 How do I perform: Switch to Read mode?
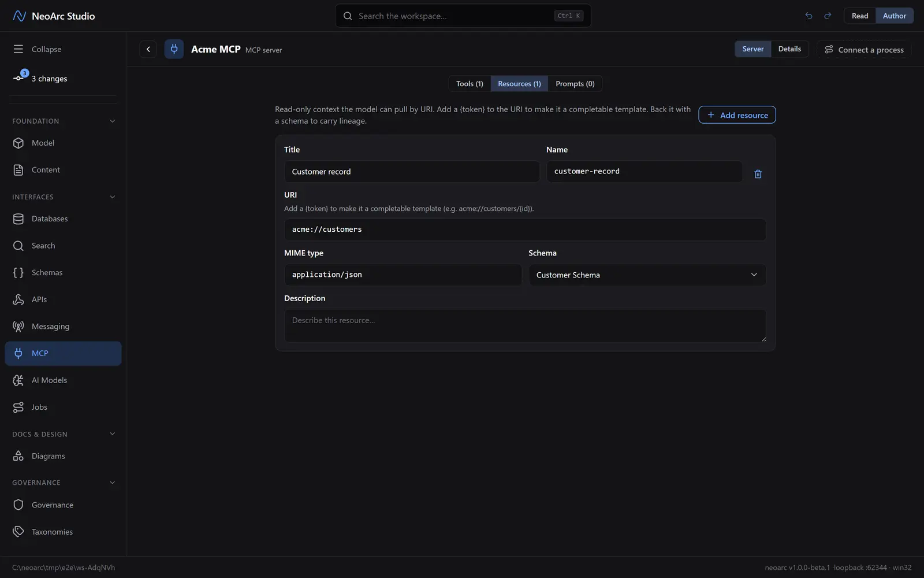860,16
